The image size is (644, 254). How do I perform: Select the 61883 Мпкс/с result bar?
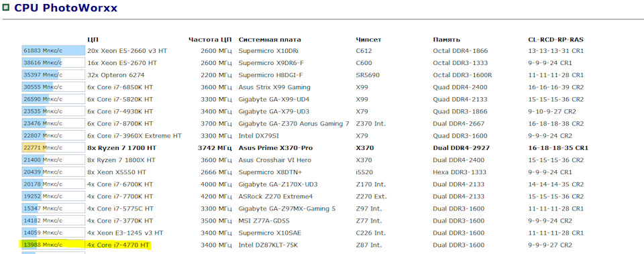pos(54,51)
